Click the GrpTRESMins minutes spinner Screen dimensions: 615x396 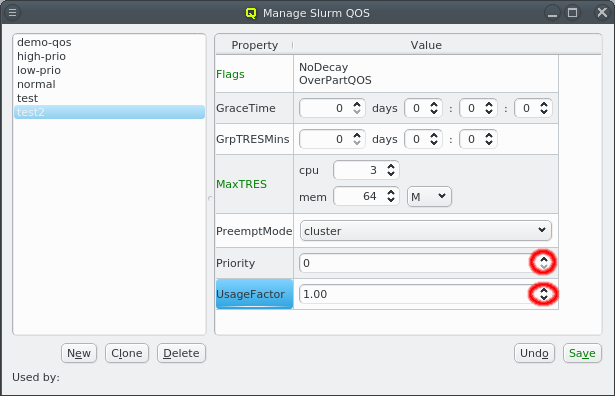coord(479,139)
